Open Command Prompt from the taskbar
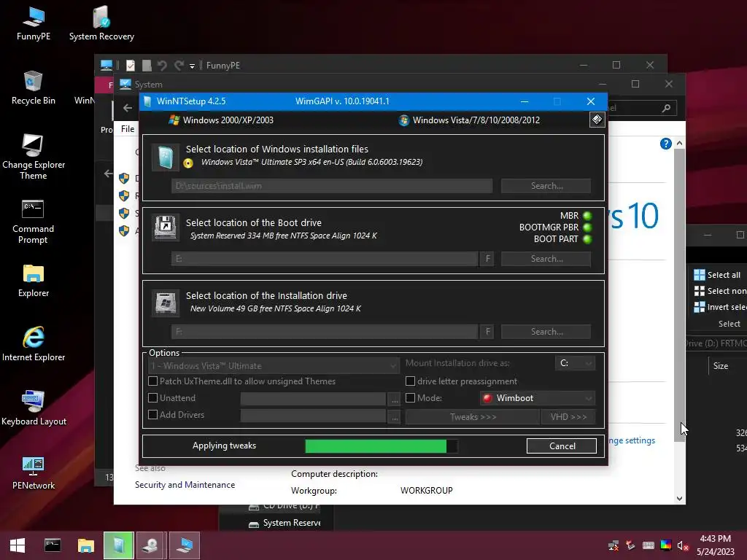Viewport: 747px width, 560px height. [53, 545]
